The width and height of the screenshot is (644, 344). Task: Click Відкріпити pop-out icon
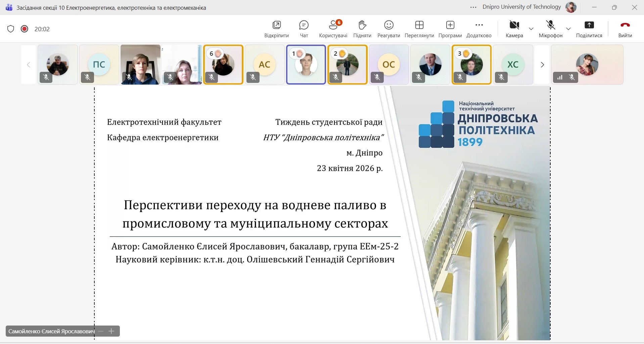pyautogui.click(x=276, y=29)
